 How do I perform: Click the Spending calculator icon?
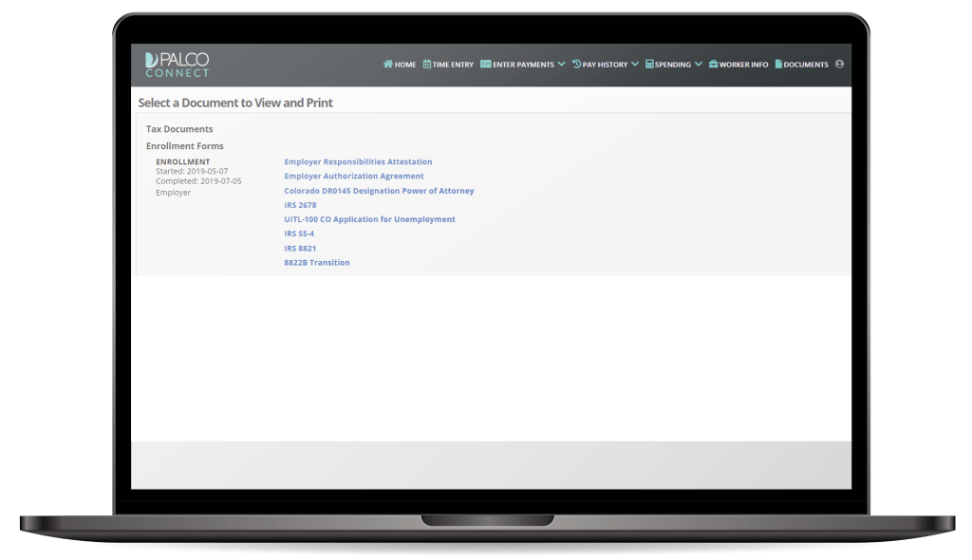(x=649, y=65)
